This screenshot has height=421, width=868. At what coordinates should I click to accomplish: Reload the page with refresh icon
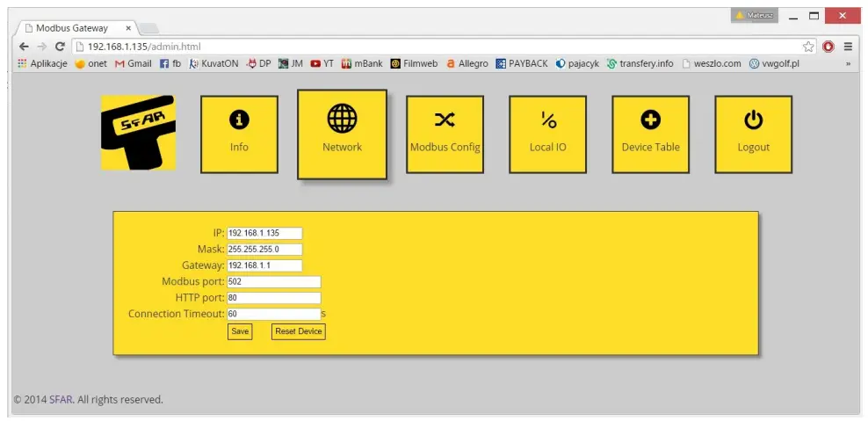point(60,47)
